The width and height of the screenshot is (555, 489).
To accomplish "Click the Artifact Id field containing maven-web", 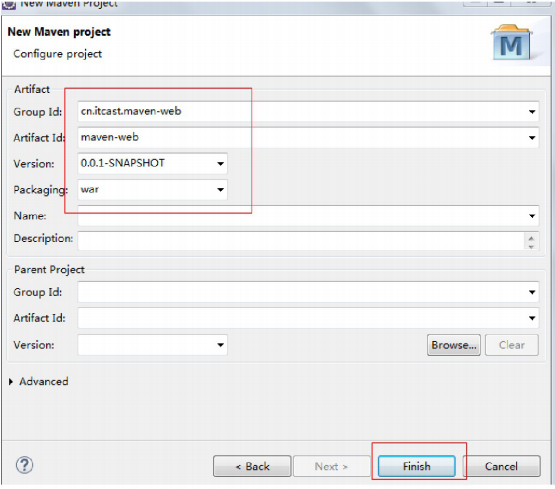I will point(308,138).
